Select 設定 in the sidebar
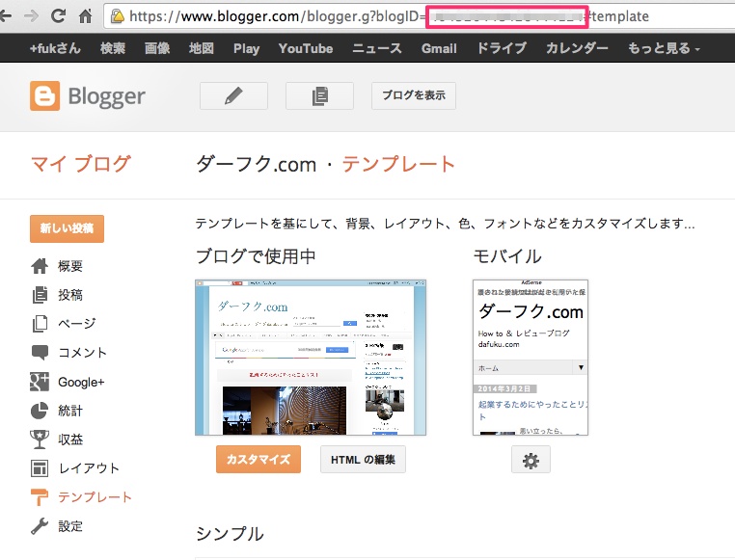735x560 pixels. (x=70, y=526)
